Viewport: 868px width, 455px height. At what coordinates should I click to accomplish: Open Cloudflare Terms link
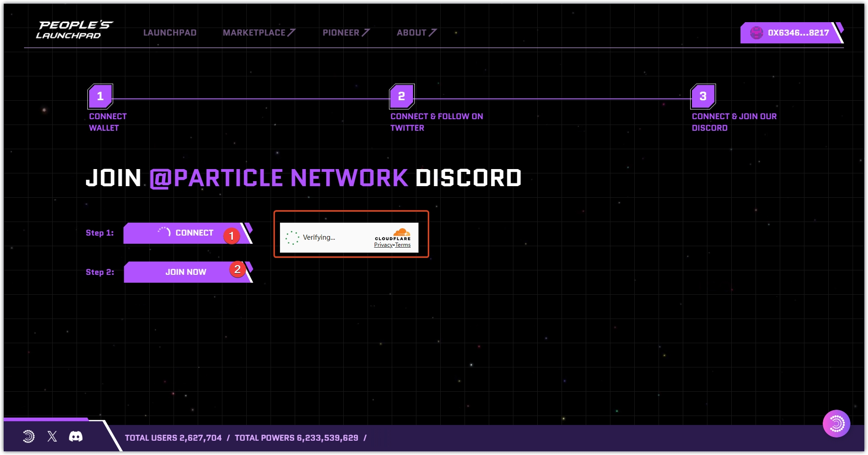coord(403,245)
